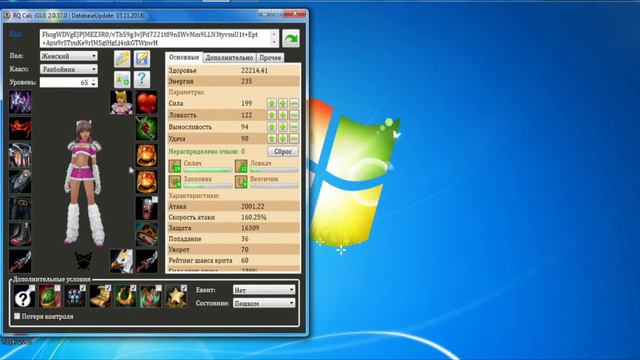The image size is (640, 360).
Task: Select the blonde costume portrait slot
Action: click(x=121, y=102)
